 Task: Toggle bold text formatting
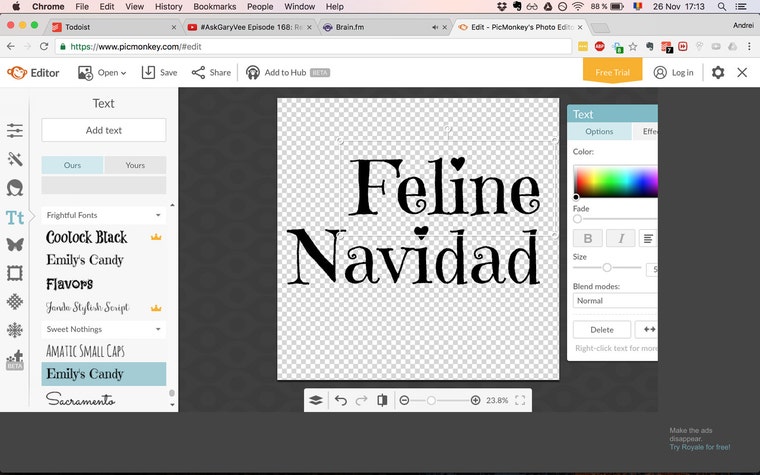point(587,238)
